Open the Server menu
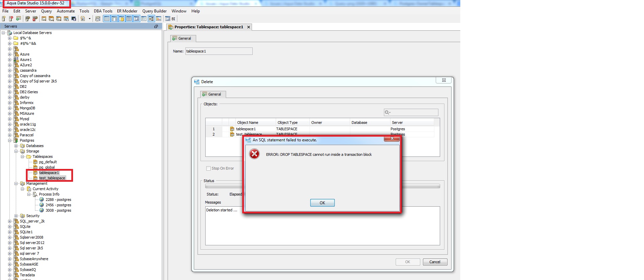This screenshot has width=644, height=280. pyautogui.click(x=31, y=11)
